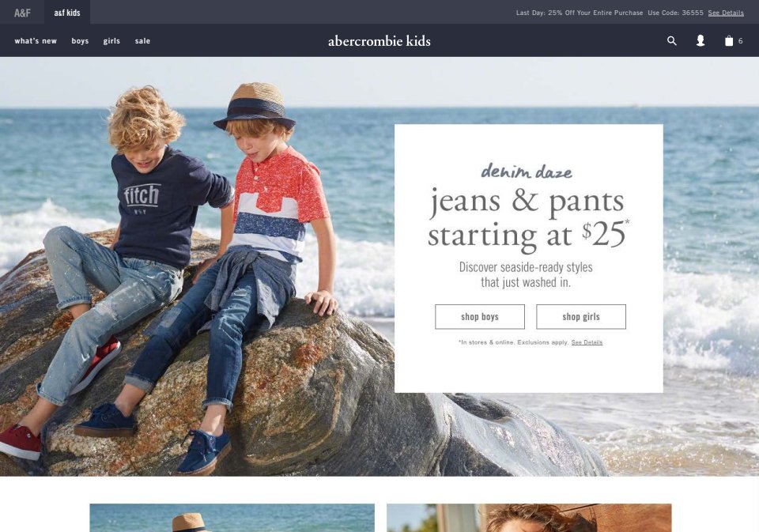Viewport: 759px width, 532px height.
Task: Click the bag item count number 6
Action: tap(740, 41)
